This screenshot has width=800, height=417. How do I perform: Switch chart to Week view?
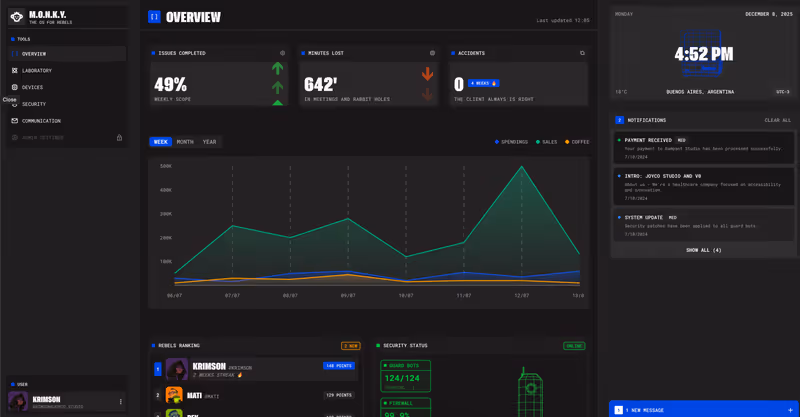click(160, 142)
